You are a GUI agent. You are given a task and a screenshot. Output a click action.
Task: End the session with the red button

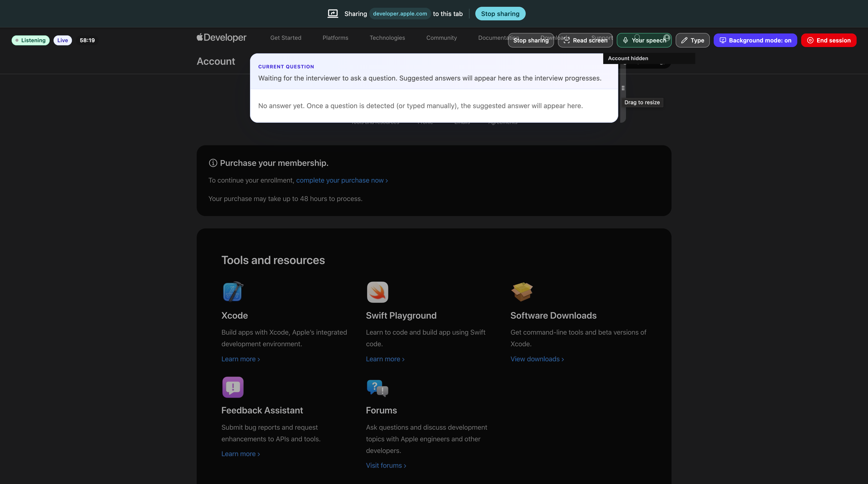[x=829, y=40]
